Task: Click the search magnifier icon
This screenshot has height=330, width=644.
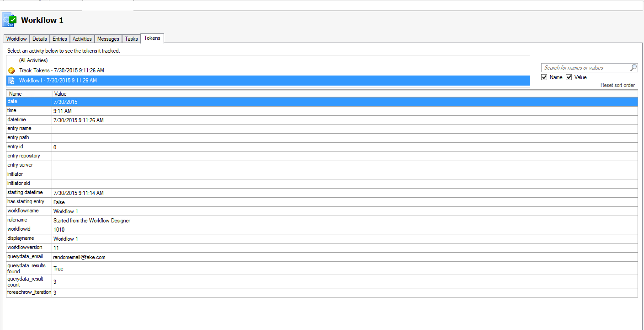Action: (633, 68)
